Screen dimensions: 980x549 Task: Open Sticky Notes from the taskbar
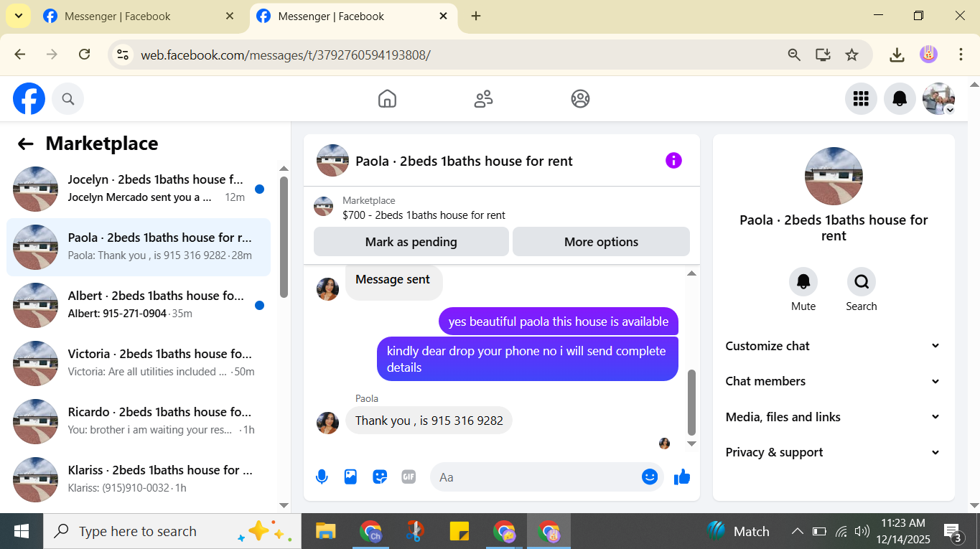[x=459, y=531]
